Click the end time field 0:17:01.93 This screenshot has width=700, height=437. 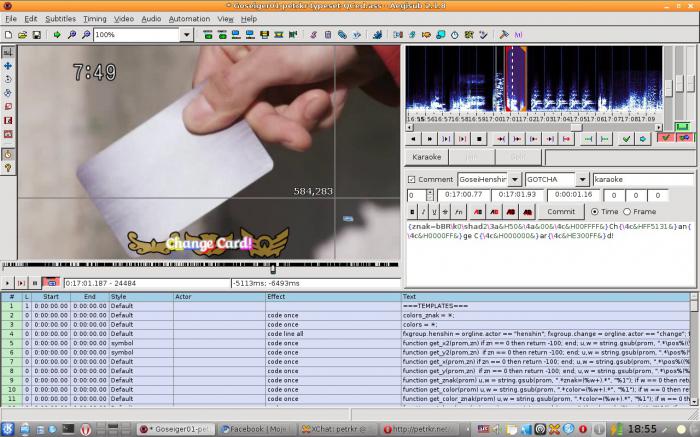[x=517, y=195]
